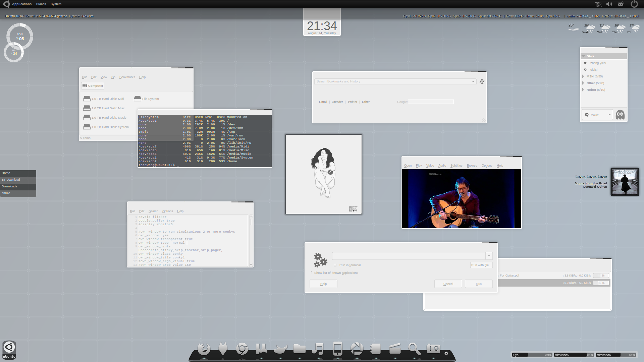Collapse the Gtalk contact group
Screen dimensions: 644x362
coord(584,56)
